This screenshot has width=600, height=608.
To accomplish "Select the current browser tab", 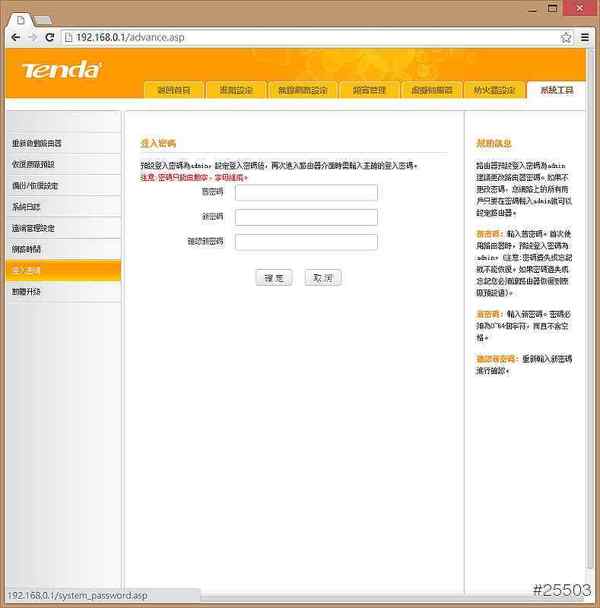I will click(21, 20).
